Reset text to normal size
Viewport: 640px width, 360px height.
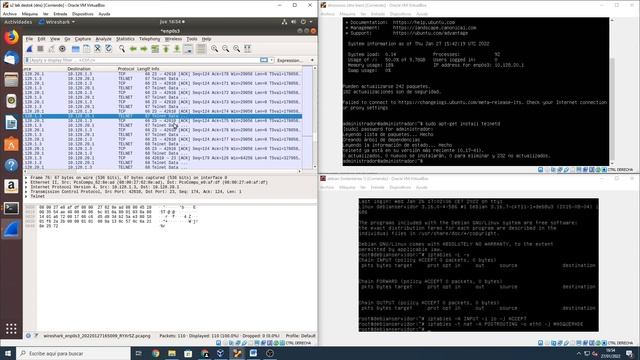coord(236,49)
